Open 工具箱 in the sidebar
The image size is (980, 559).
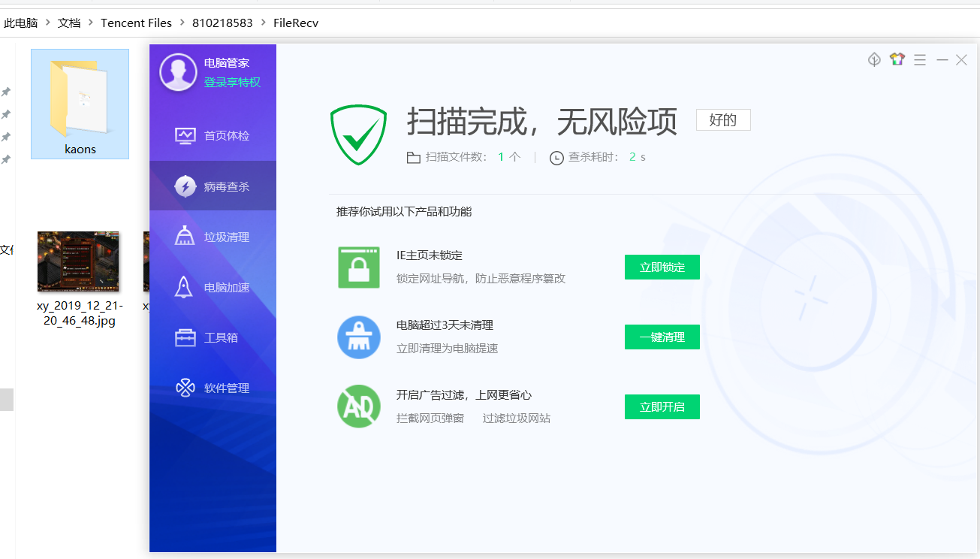point(213,337)
